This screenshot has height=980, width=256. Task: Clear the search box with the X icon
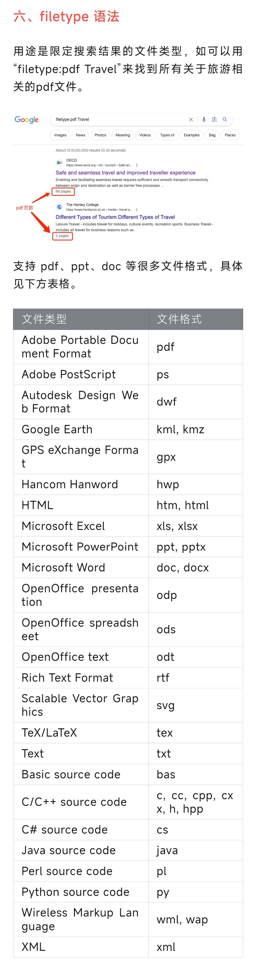[x=191, y=119]
